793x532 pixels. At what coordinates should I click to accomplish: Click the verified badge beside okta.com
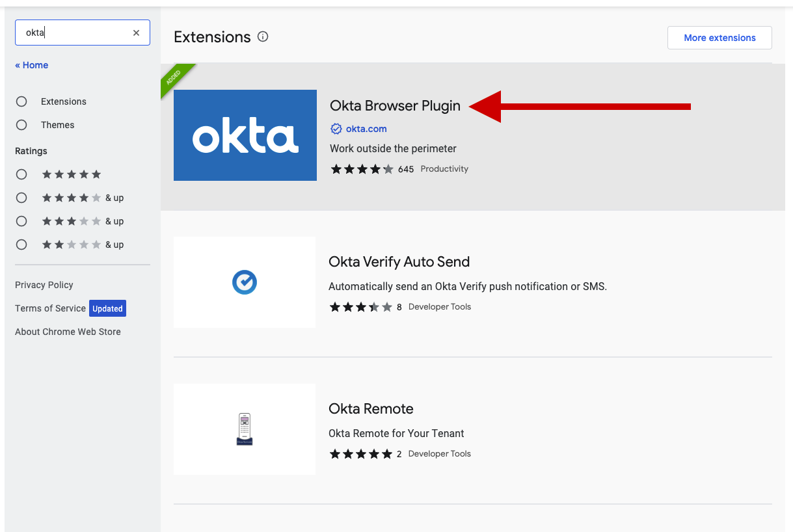coord(336,129)
